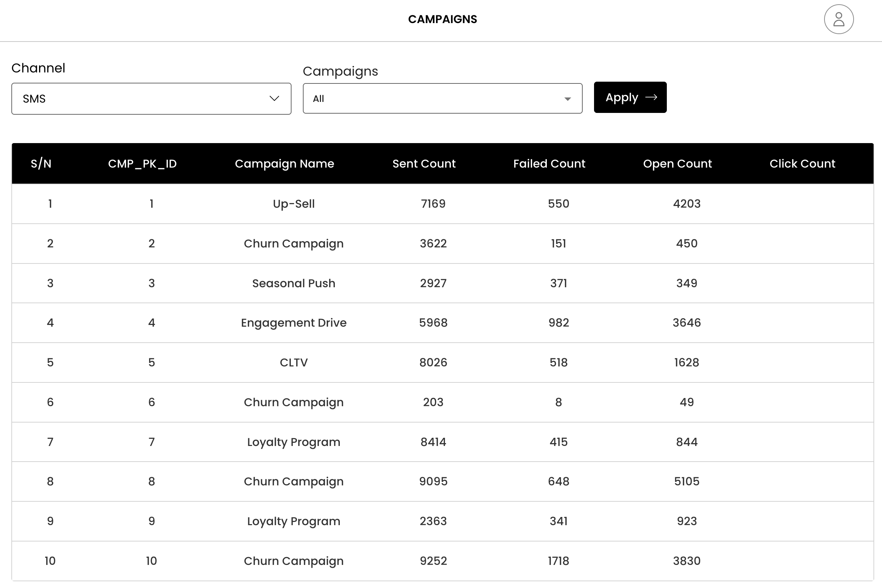Click the CMP_PK_ID column header
This screenshot has height=588, width=882.
point(142,163)
